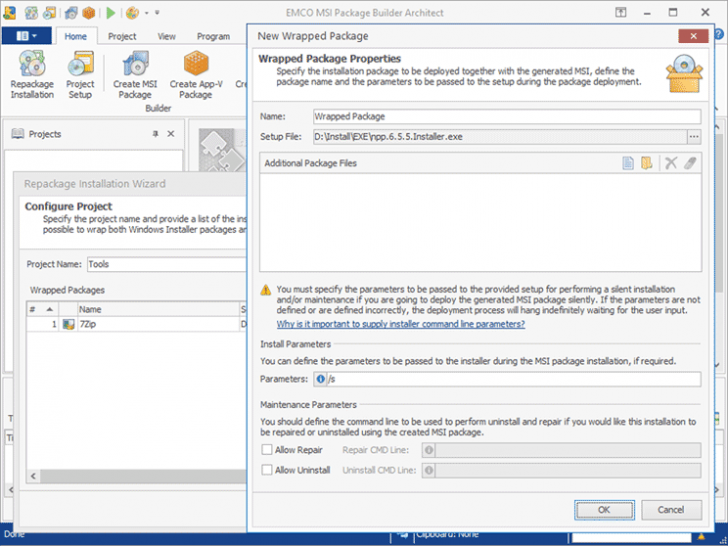Click Add Files icon in Additional Package Files

tap(627, 163)
